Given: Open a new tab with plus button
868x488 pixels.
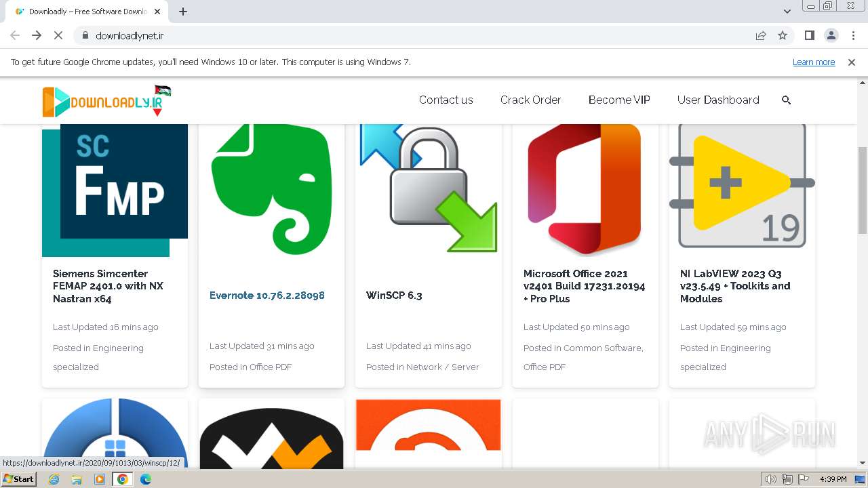Looking at the screenshot, I should 183,12.
